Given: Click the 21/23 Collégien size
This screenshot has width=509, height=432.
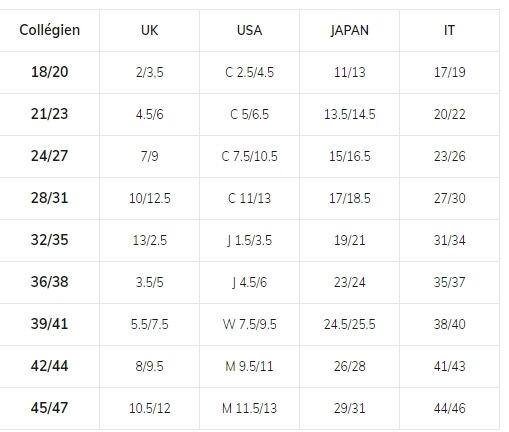Looking at the screenshot, I should click(x=50, y=114).
